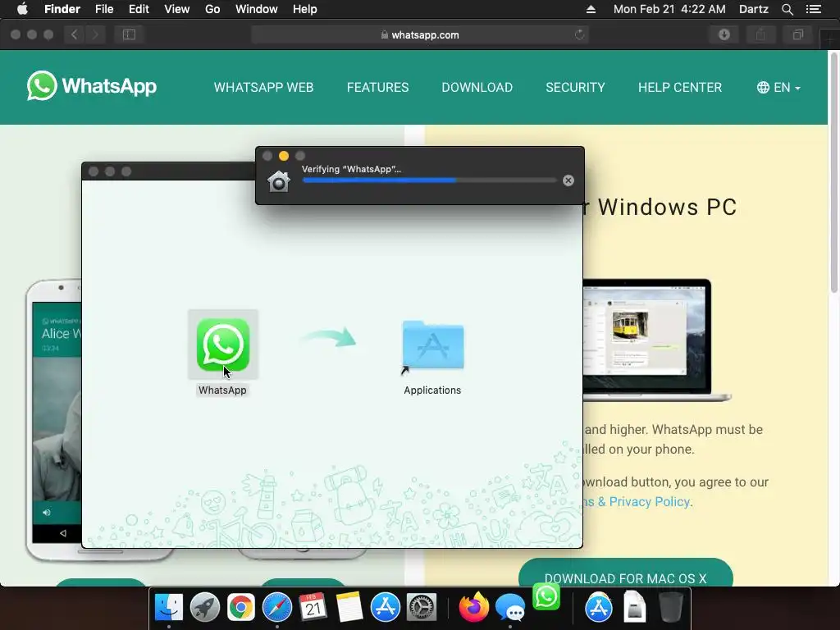Click the Safari Share button
The width and height of the screenshot is (840, 630).
click(x=760, y=34)
